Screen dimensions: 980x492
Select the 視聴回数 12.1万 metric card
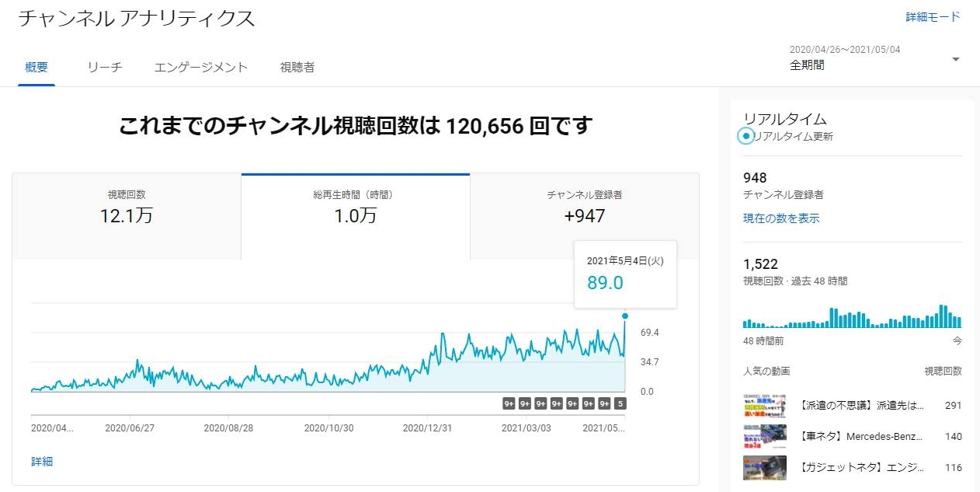127,208
